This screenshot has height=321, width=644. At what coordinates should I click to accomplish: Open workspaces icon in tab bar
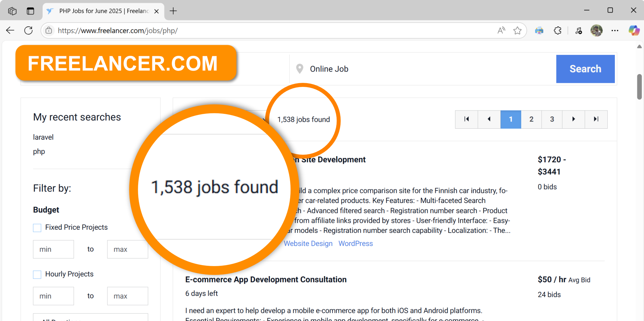pyautogui.click(x=12, y=11)
